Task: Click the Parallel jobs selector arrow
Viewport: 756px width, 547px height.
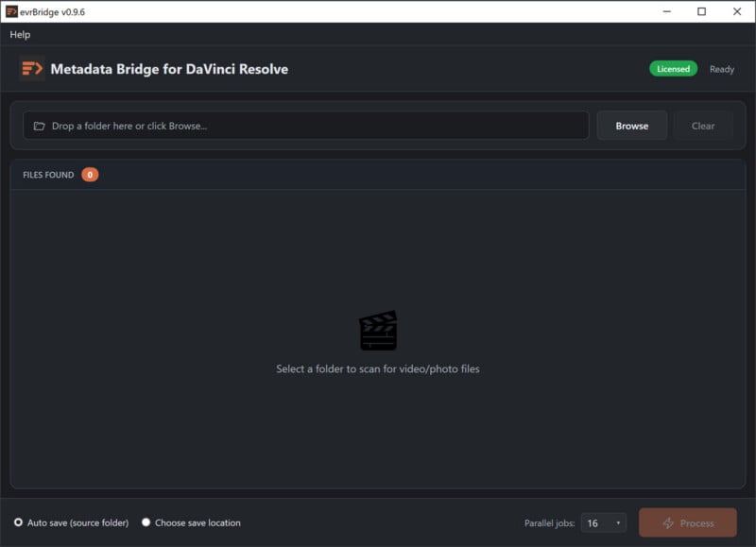Action: pyautogui.click(x=621, y=522)
